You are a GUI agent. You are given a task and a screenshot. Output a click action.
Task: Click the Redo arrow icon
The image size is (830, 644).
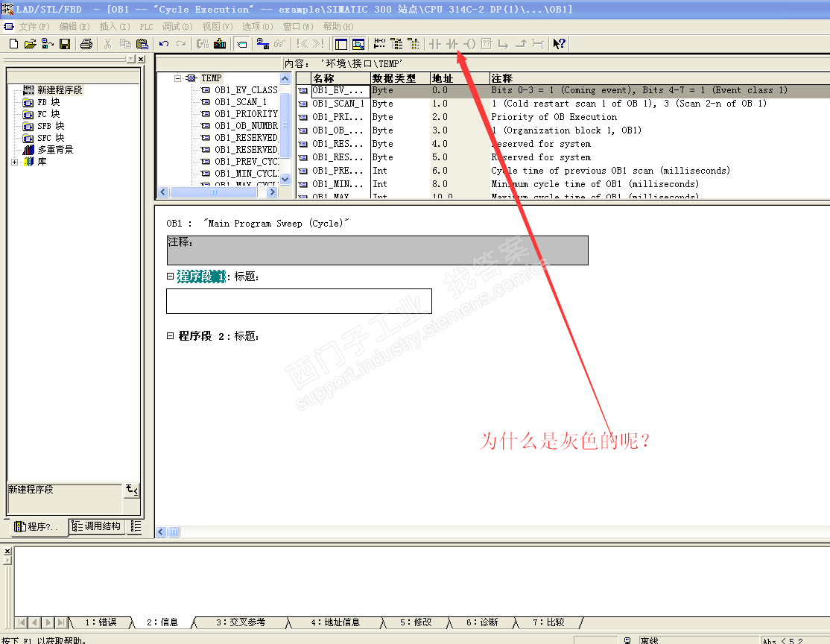click(x=181, y=44)
